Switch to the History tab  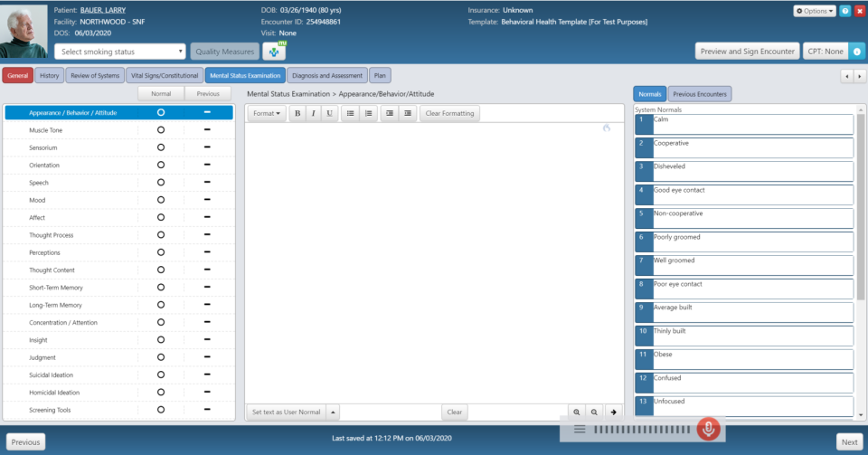tap(49, 75)
